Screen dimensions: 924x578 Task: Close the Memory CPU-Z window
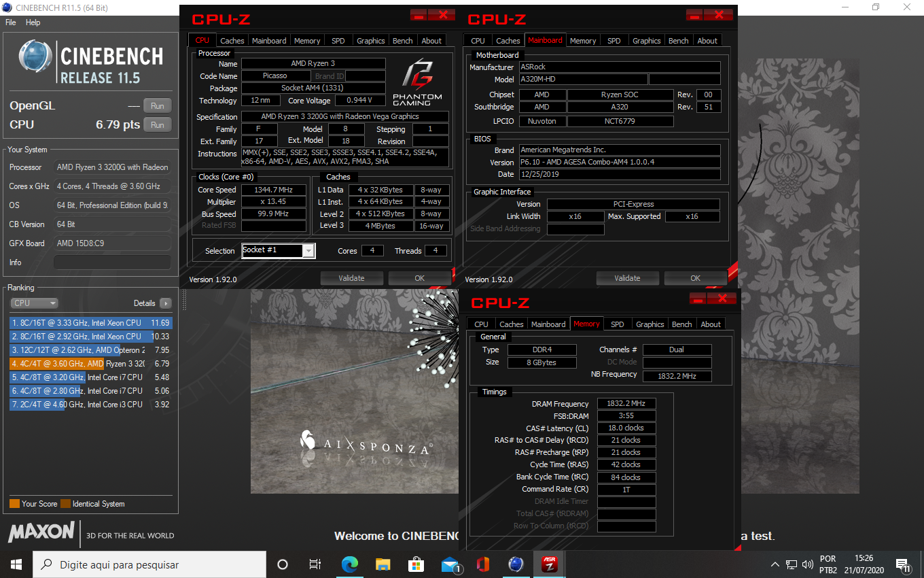722,299
